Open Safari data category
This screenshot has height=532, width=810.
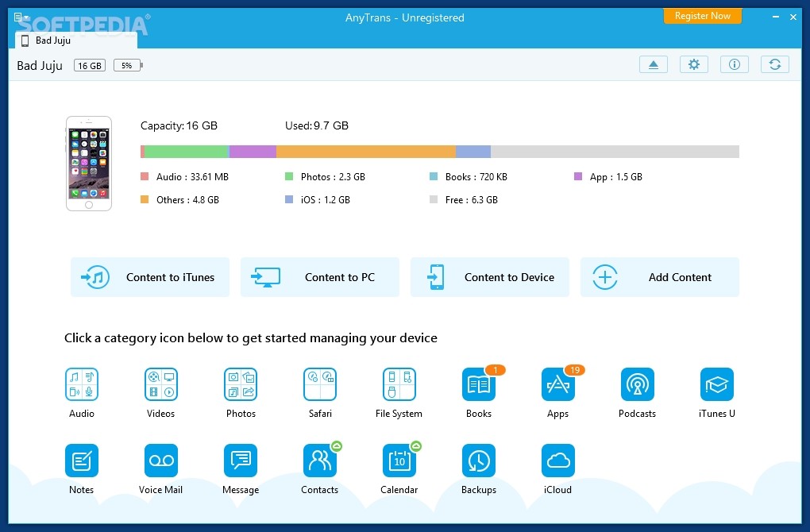[x=320, y=384]
